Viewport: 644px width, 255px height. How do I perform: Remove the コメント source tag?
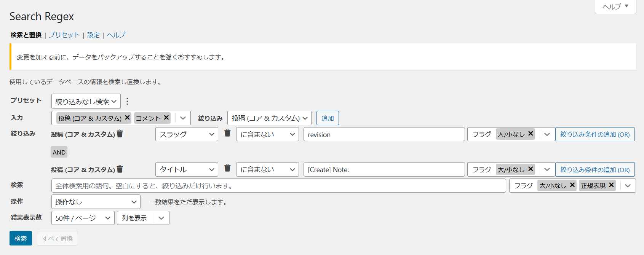pyautogui.click(x=166, y=118)
